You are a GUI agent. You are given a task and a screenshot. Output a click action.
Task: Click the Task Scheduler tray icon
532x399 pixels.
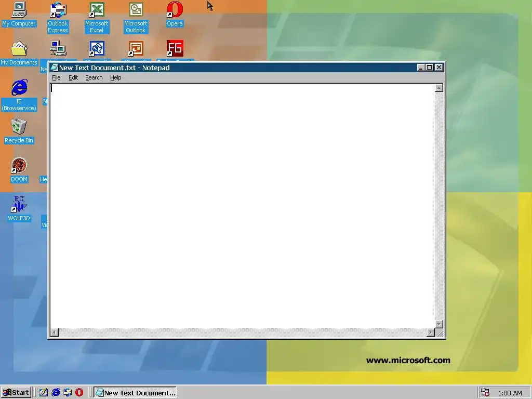coord(485,393)
